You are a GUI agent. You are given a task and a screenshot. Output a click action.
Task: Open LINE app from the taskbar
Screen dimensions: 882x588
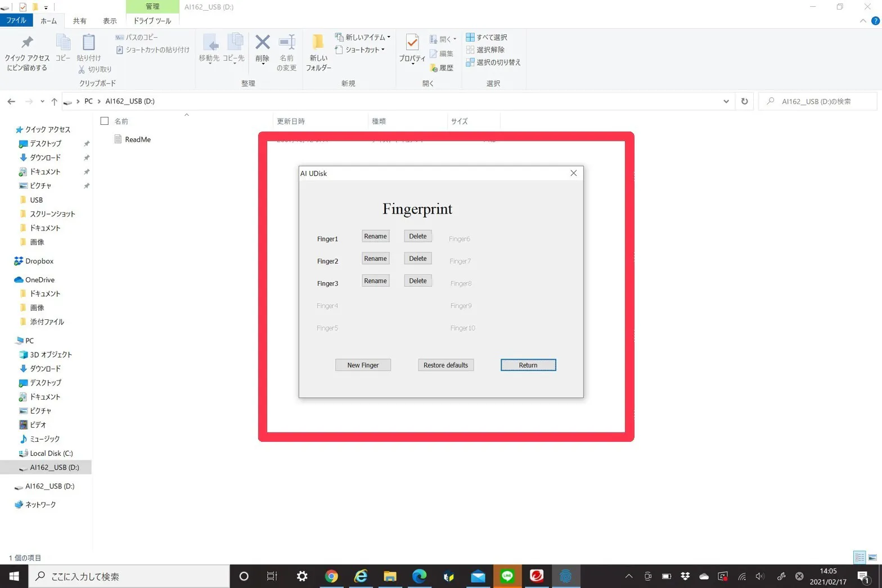pos(507,576)
